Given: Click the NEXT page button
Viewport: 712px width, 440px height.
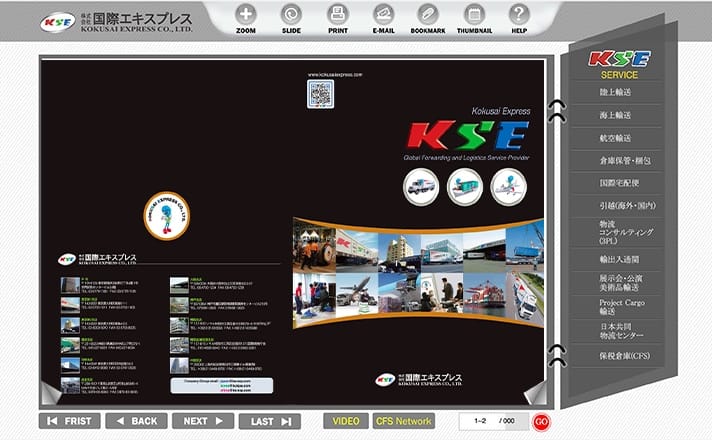Looking at the screenshot, I should click(203, 421).
